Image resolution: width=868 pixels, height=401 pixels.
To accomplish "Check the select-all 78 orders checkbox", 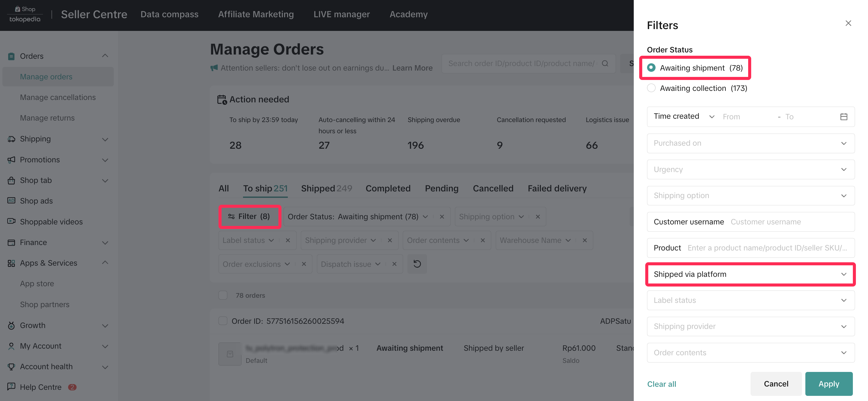I will click(x=223, y=295).
